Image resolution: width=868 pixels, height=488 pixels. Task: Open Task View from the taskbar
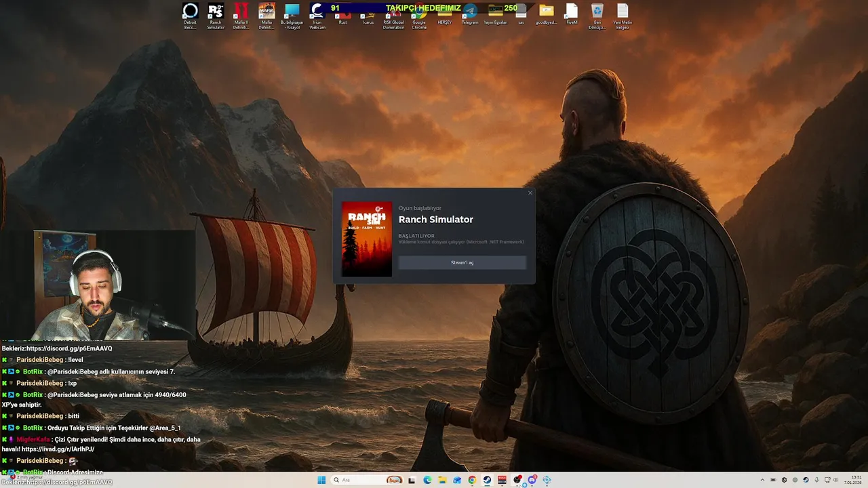412,480
